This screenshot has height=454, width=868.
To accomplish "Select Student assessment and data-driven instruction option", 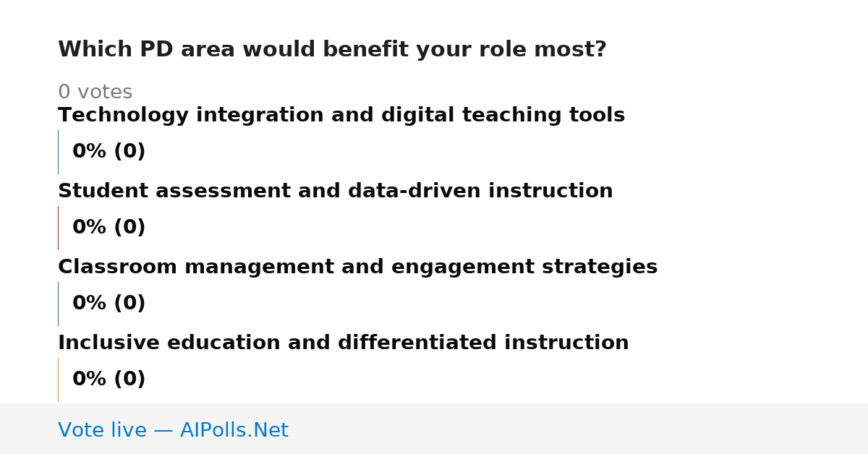I will pyautogui.click(x=336, y=191).
